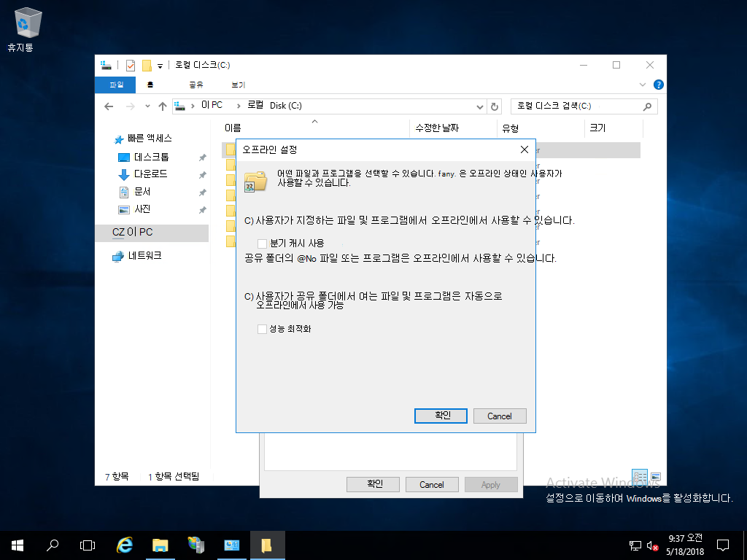This screenshot has width=747, height=560.
Task: Click the up arrow to go to parent folder
Action: pos(162,106)
